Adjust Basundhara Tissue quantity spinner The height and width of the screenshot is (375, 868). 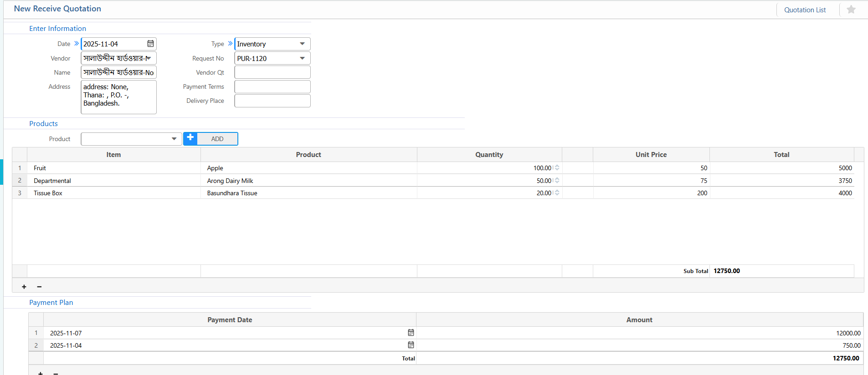coord(557,193)
